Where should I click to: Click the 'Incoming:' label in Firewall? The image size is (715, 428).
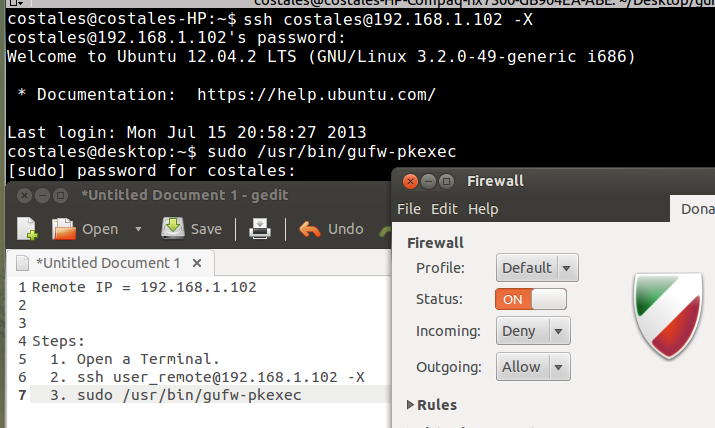tap(448, 331)
